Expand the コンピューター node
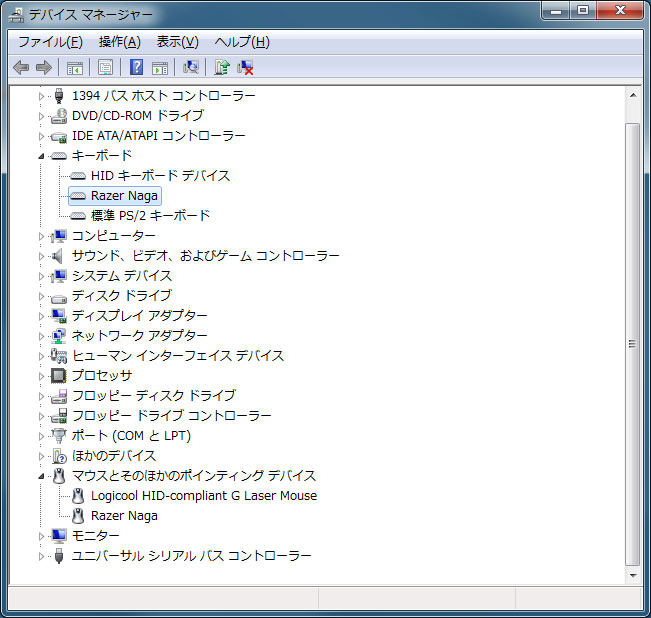 (41, 236)
